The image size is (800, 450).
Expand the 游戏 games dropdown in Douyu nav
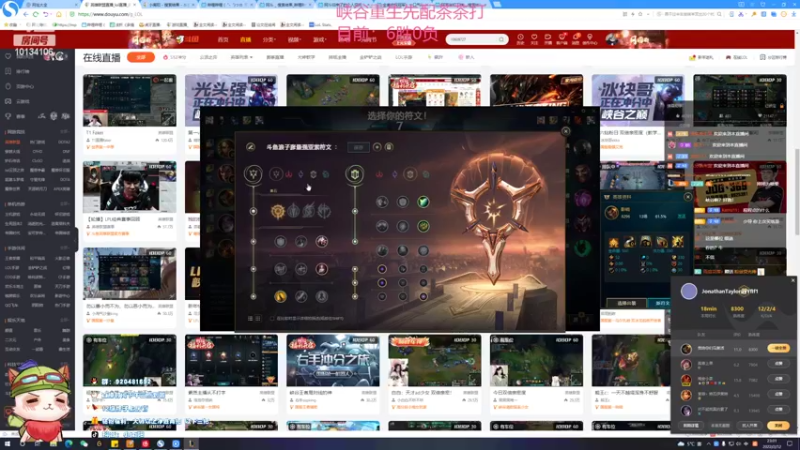tap(319, 39)
